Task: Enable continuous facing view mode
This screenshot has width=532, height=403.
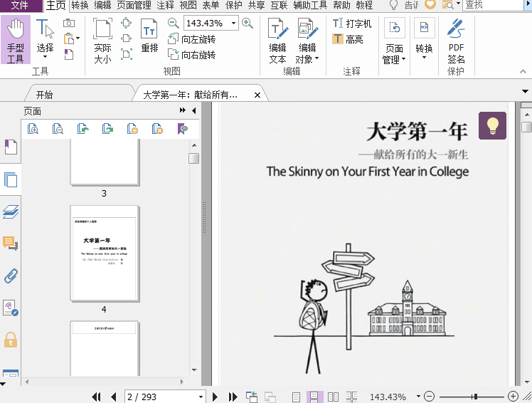Action: 352,397
